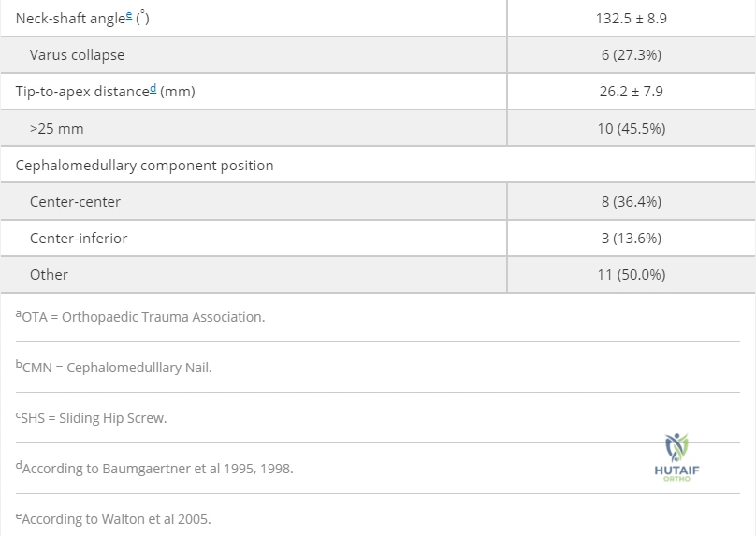This screenshot has height=536, width=756.
Task: Select the 3 (13.6%) value cell
Action: [632, 239]
